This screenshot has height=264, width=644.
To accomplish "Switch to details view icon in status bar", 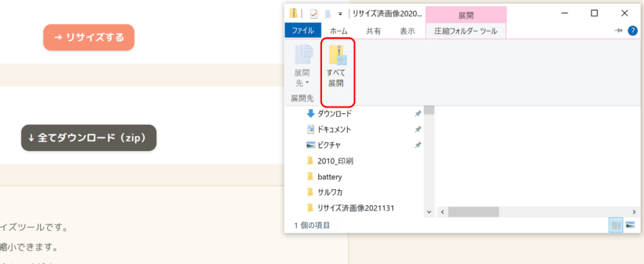I will (616, 226).
